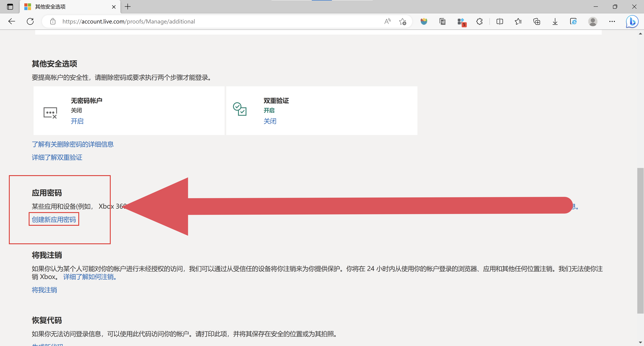The width and height of the screenshot is (644, 346).
Task: Add page to favorites with the star icon
Action: (402, 22)
